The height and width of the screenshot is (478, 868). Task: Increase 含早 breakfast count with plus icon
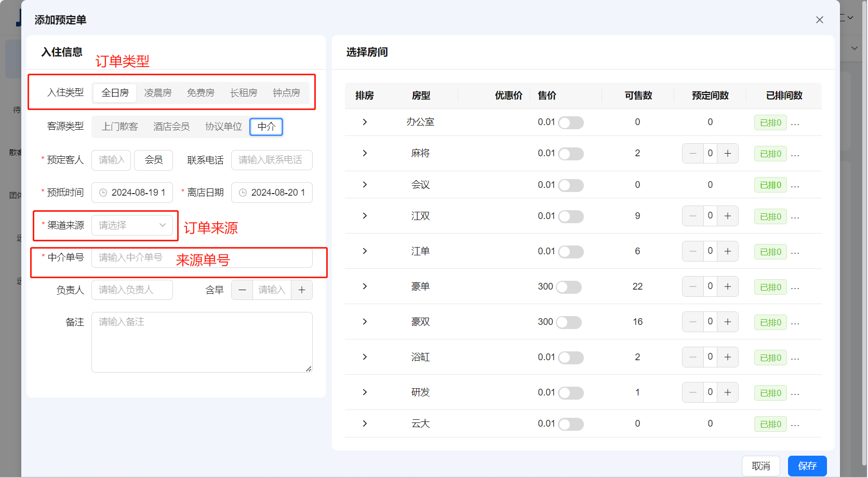pos(302,290)
